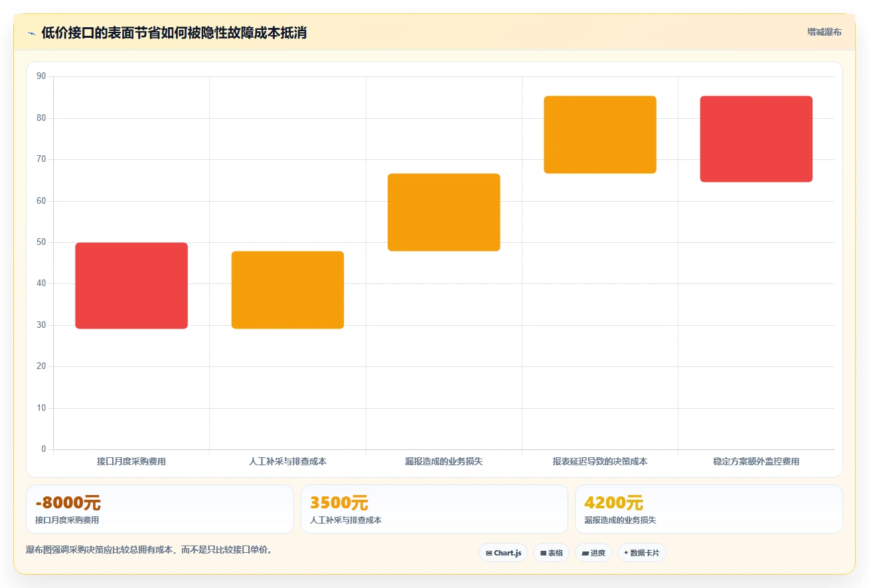Select the orange bar for 漏报造成的业务损失

[x=443, y=212]
